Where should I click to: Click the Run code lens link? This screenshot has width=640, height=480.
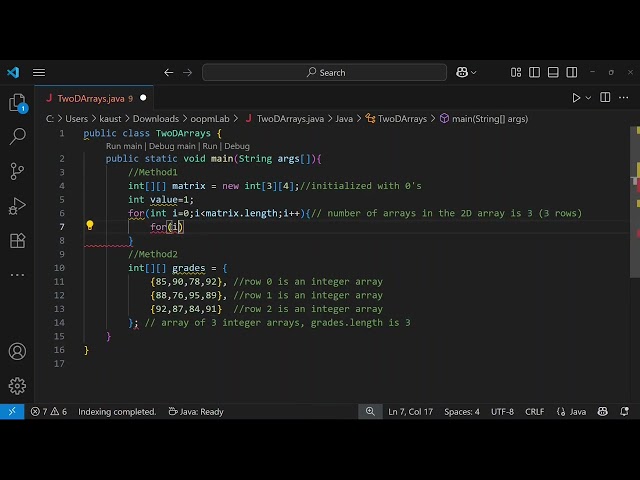click(210, 146)
